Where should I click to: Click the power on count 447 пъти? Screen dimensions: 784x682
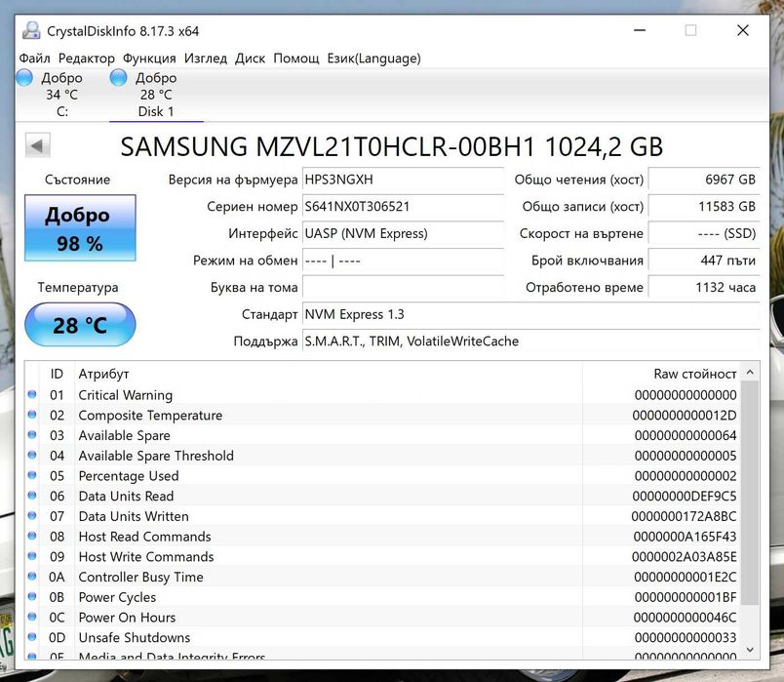pyautogui.click(x=704, y=261)
